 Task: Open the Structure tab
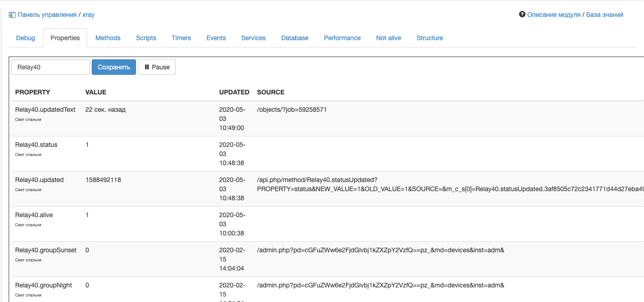[429, 38]
